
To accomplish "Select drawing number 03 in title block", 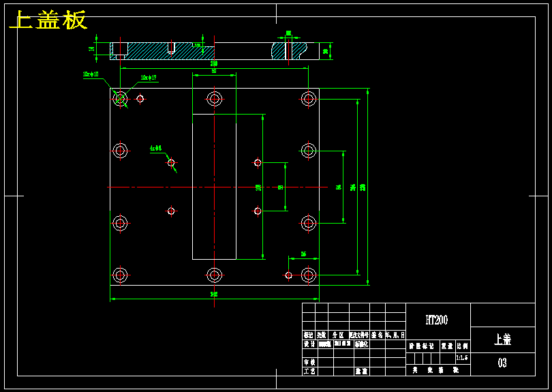I will [x=502, y=363].
